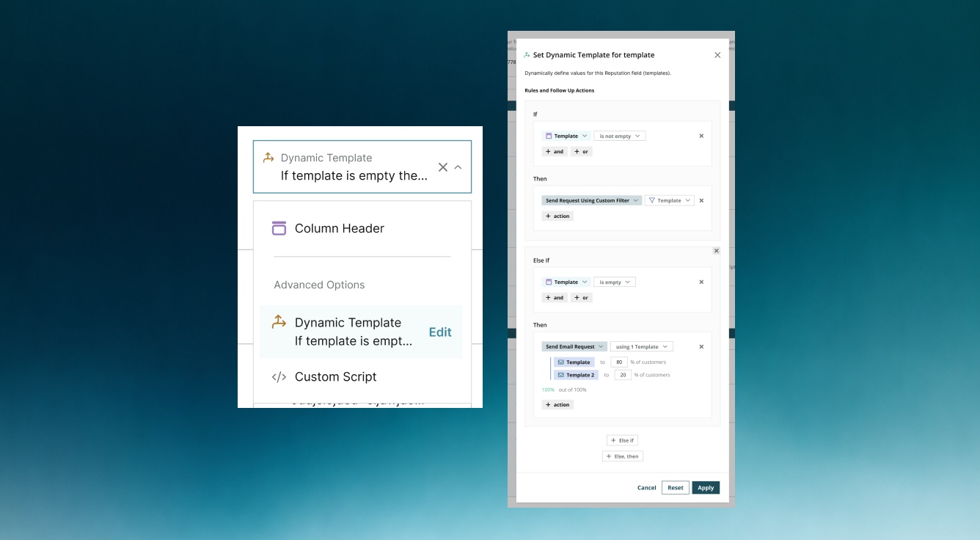Viewport: 980px width, 540px height.
Task: Add action under the first Then block
Action: click(x=557, y=216)
